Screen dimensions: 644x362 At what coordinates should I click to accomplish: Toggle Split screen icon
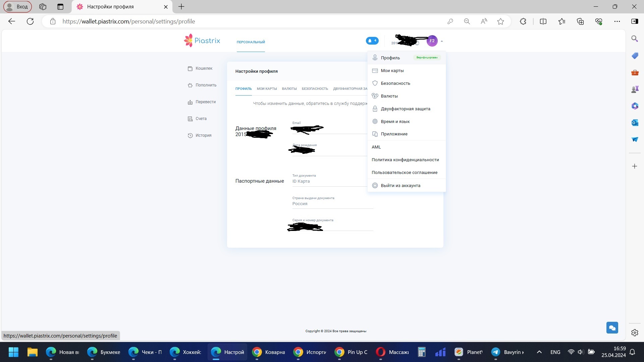pyautogui.click(x=543, y=21)
